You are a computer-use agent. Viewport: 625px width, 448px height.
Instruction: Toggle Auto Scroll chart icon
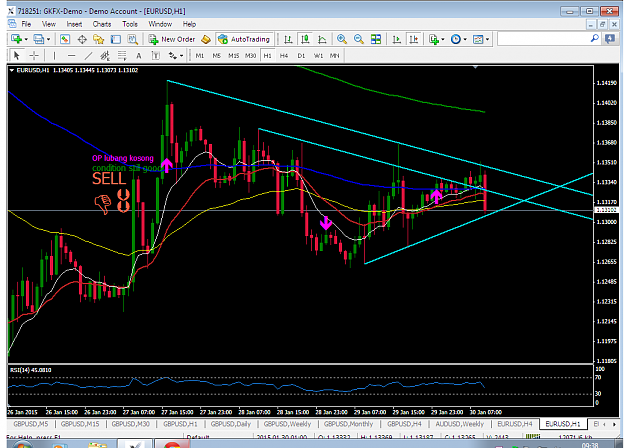pos(397,39)
